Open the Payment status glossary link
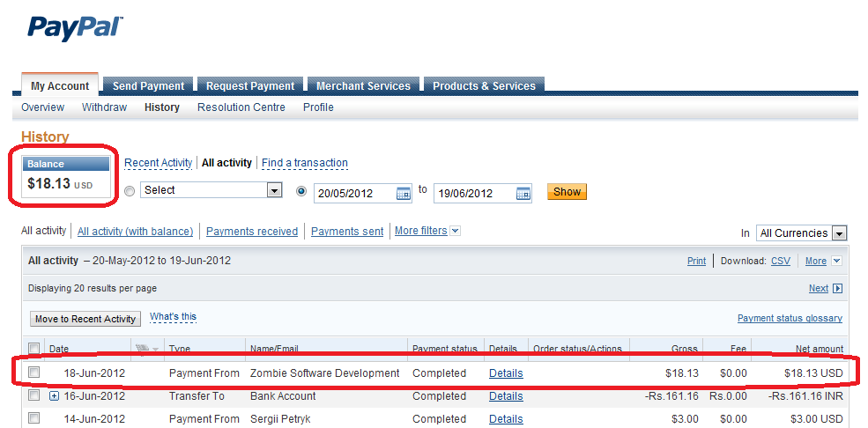The height and width of the screenshot is (428, 868). click(790, 318)
